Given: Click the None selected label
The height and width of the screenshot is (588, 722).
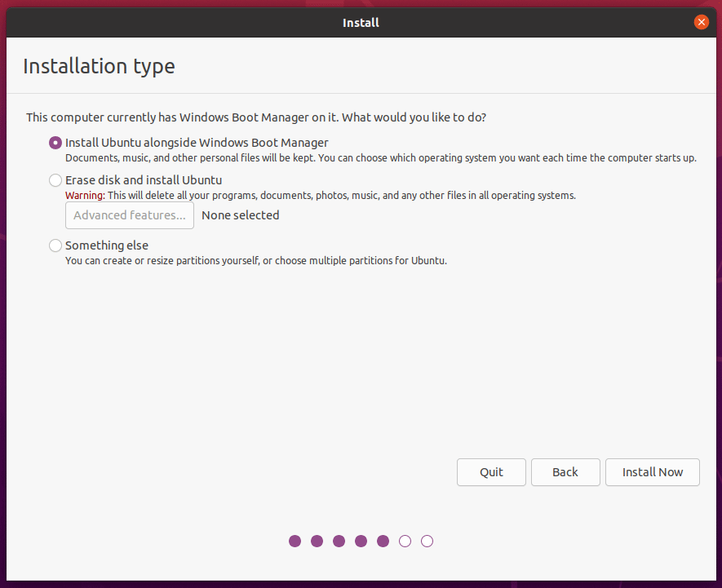Looking at the screenshot, I should pyautogui.click(x=241, y=215).
